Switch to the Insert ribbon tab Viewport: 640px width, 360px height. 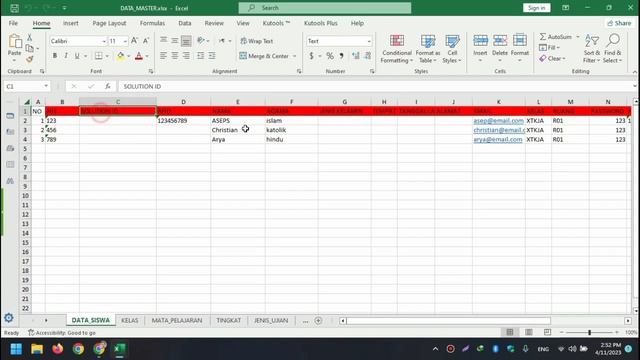(x=71, y=23)
